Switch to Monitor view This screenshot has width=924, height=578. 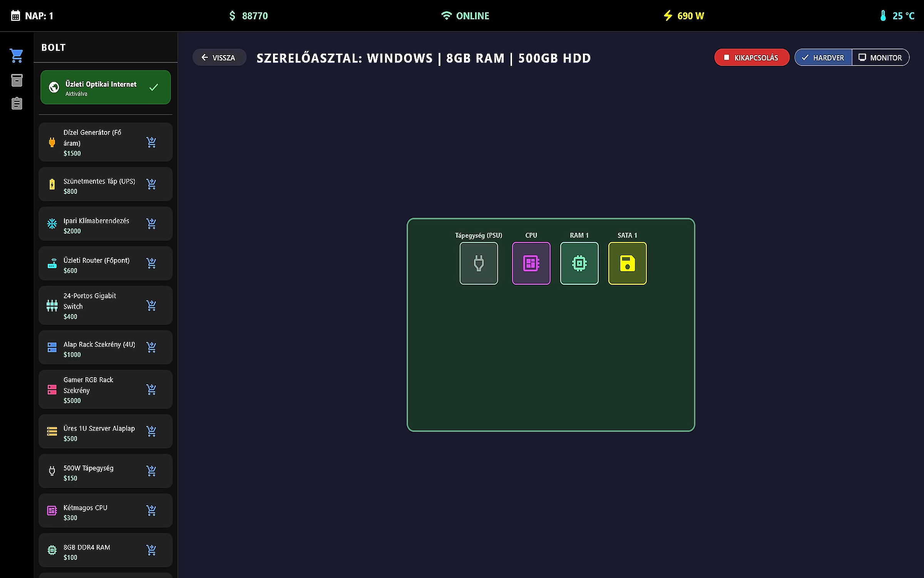click(x=880, y=57)
